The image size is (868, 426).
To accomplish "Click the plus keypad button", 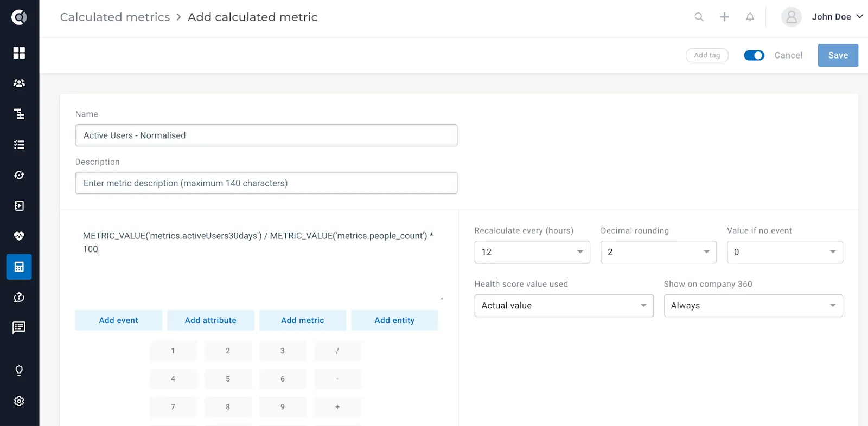I will [x=337, y=406].
